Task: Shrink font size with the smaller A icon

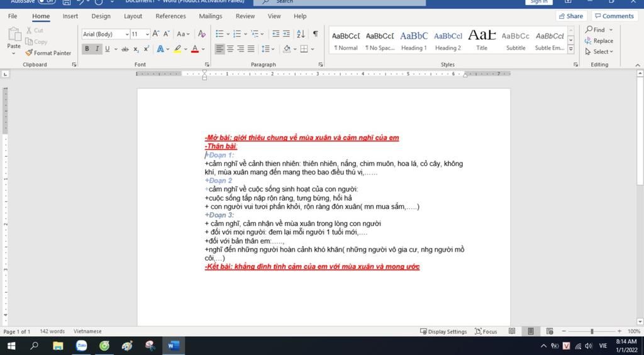Action: (166, 34)
